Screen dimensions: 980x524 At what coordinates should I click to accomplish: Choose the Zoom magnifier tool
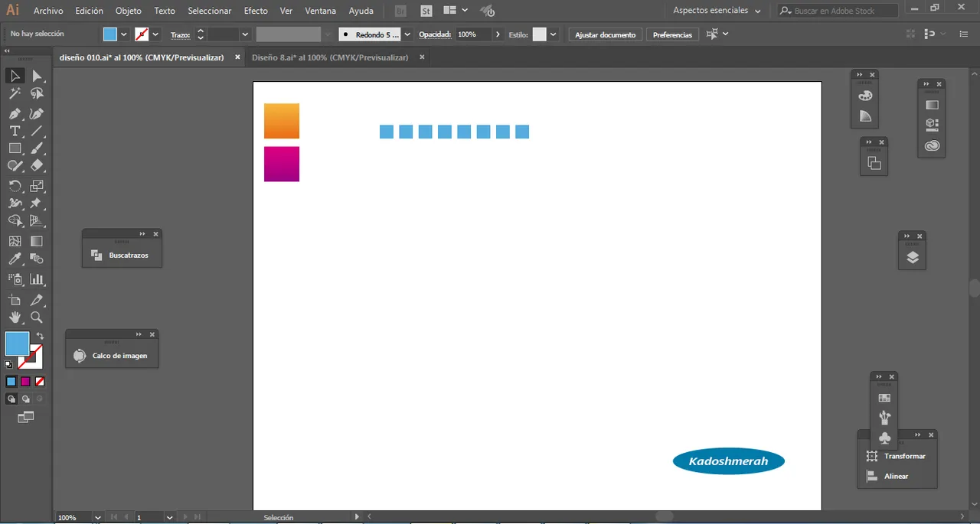tap(36, 317)
